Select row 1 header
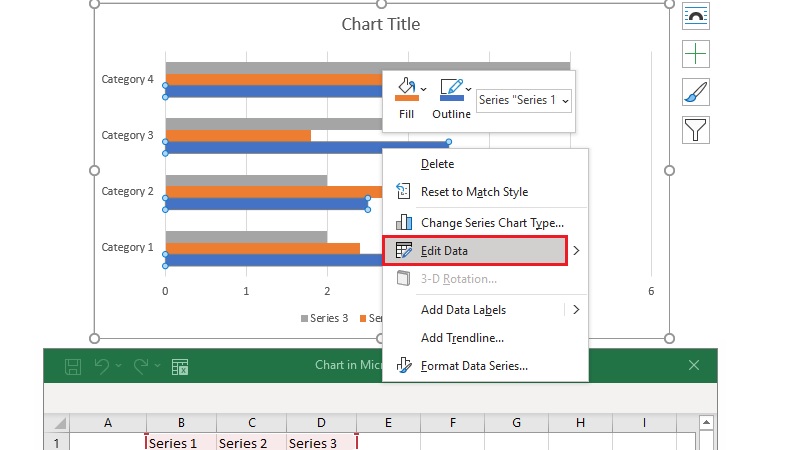This screenshot has height=450, width=800. pyautogui.click(x=56, y=442)
